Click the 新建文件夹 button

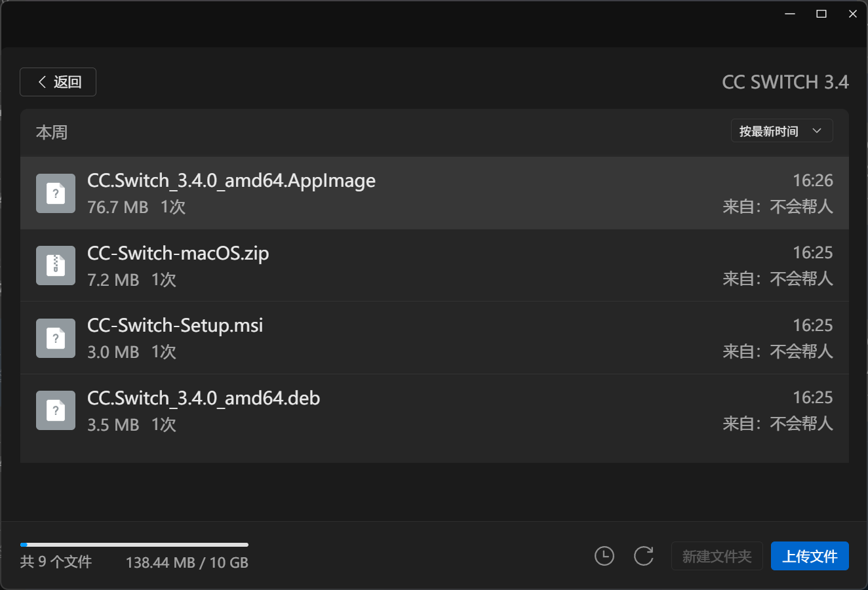[x=717, y=556]
